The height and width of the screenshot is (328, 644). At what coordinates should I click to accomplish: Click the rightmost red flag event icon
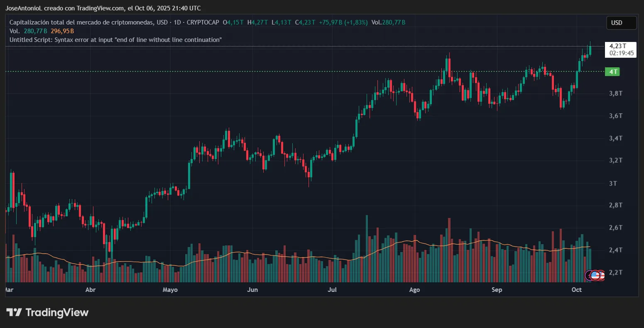[x=601, y=275]
